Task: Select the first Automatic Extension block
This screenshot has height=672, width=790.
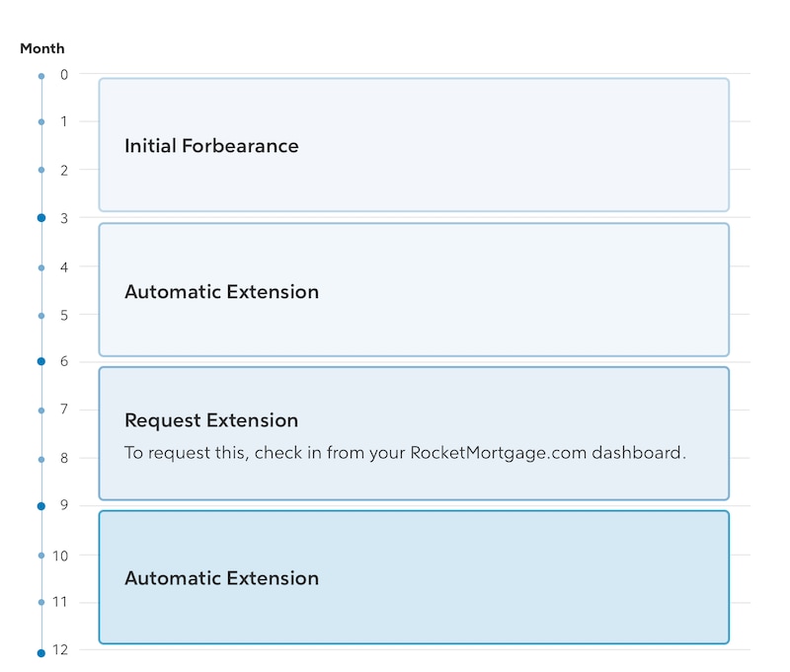Action: pos(414,290)
